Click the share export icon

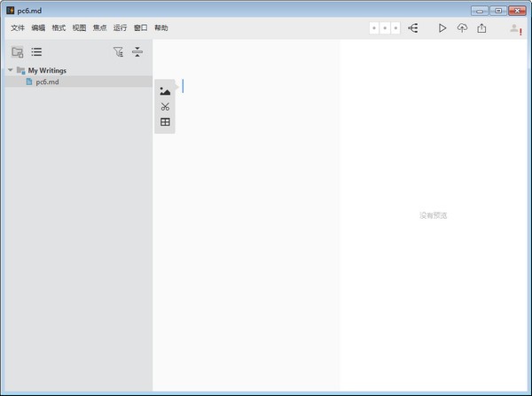[x=481, y=27]
